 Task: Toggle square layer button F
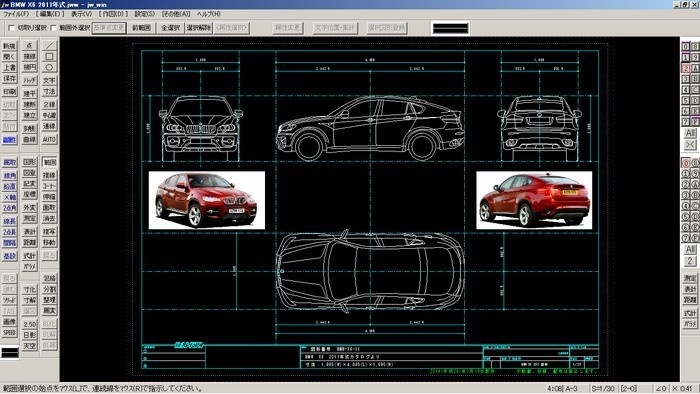[x=695, y=122]
